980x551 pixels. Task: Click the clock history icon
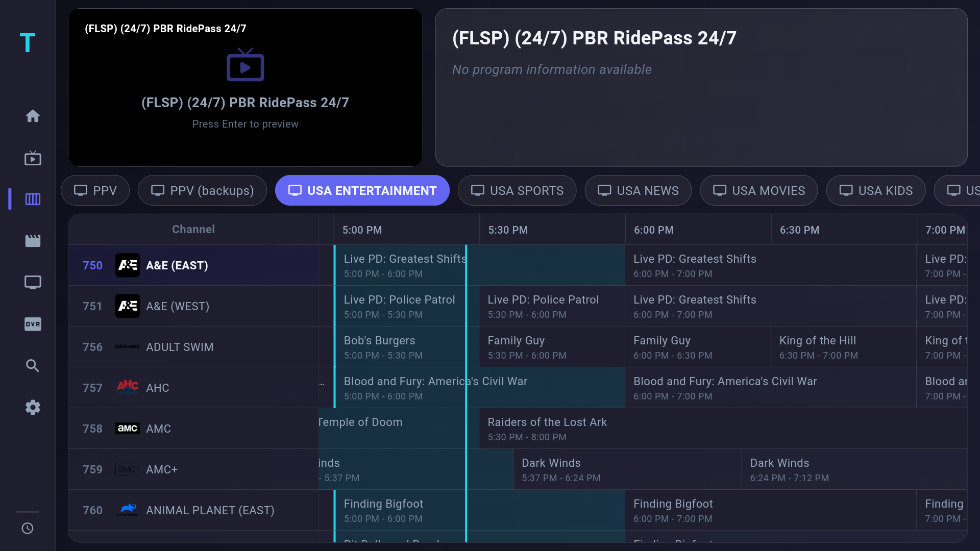(28, 528)
